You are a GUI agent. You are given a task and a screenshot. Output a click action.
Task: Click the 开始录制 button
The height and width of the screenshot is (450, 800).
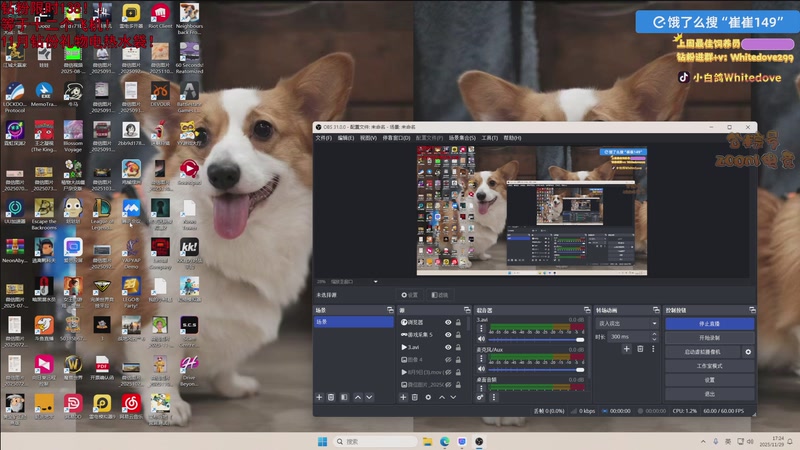(x=709, y=338)
